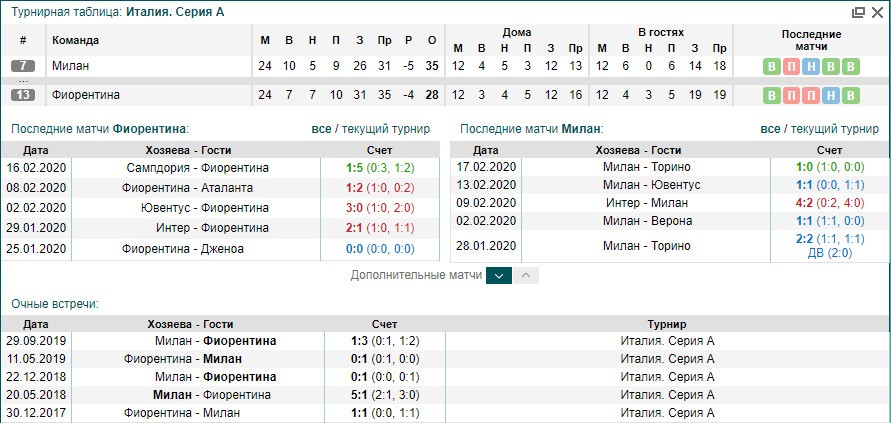Expand additional matches with the down arrow
The image size is (891, 423).
tap(499, 275)
